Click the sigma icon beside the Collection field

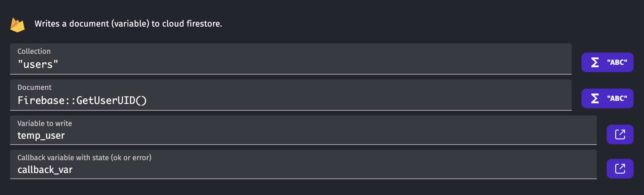[595, 62]
